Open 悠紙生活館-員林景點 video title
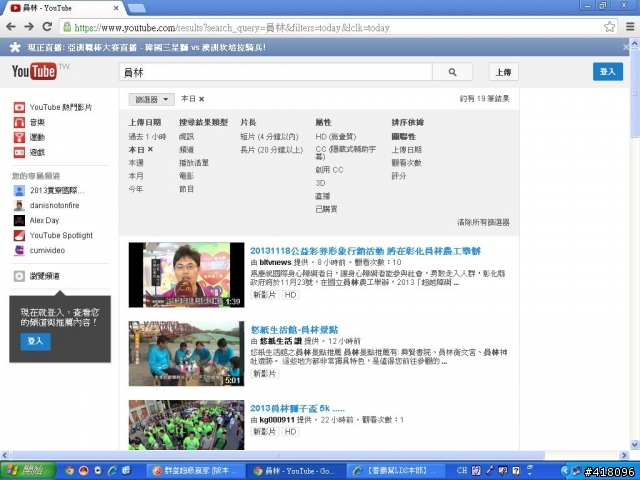 click(x=294, y=329)
